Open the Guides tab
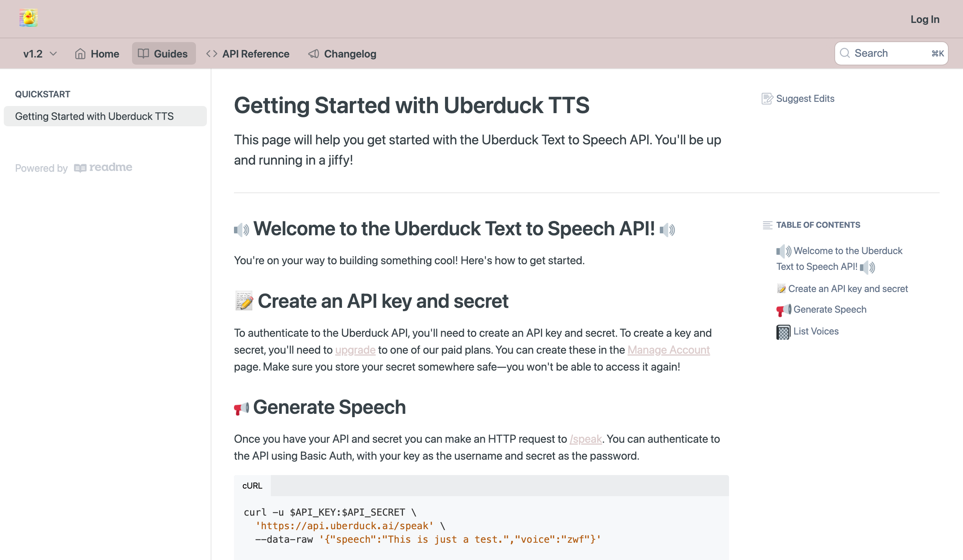This screenshot has height=560, width=963. point(164,54)
